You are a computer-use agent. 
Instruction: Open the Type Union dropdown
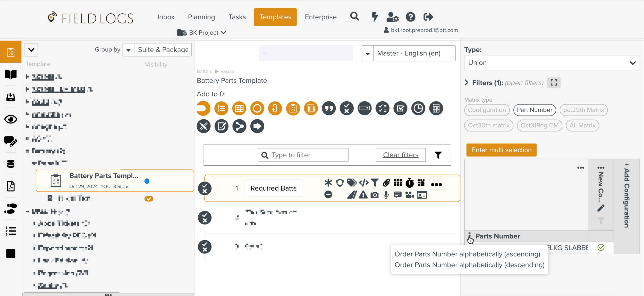tap(552, 63)
